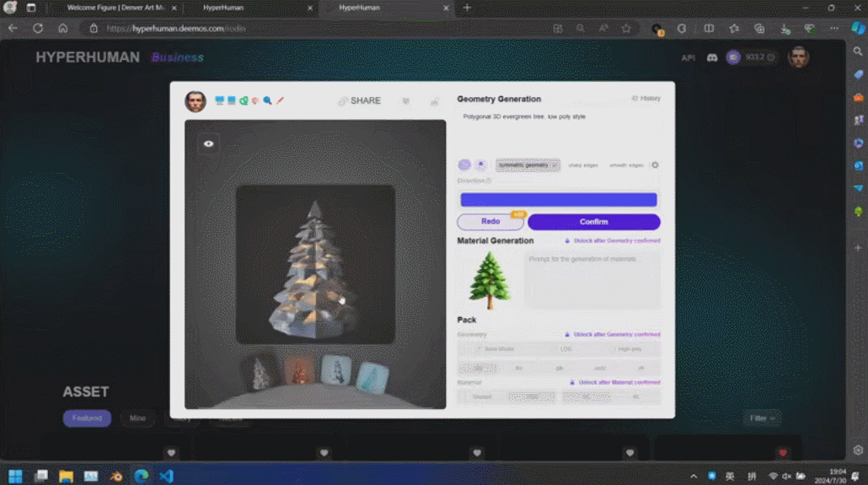Click the SHARE link icon

(x=343, y=101)
